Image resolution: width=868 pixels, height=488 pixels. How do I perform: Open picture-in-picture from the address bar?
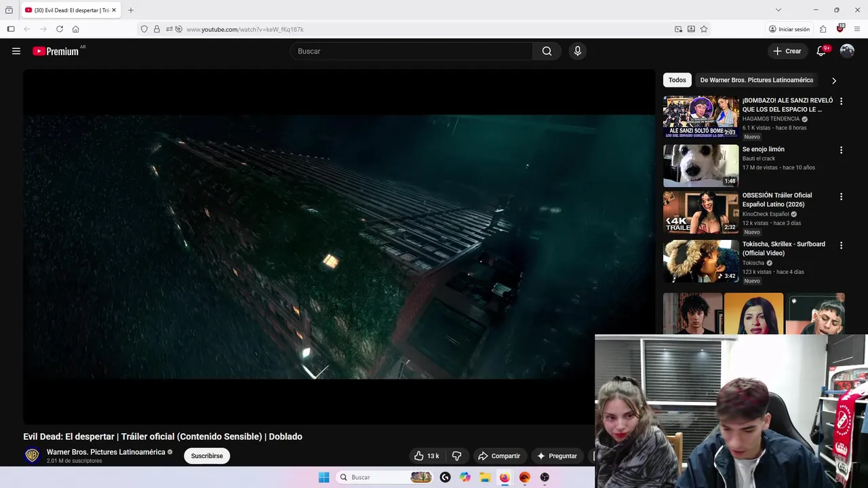[678, 29]
